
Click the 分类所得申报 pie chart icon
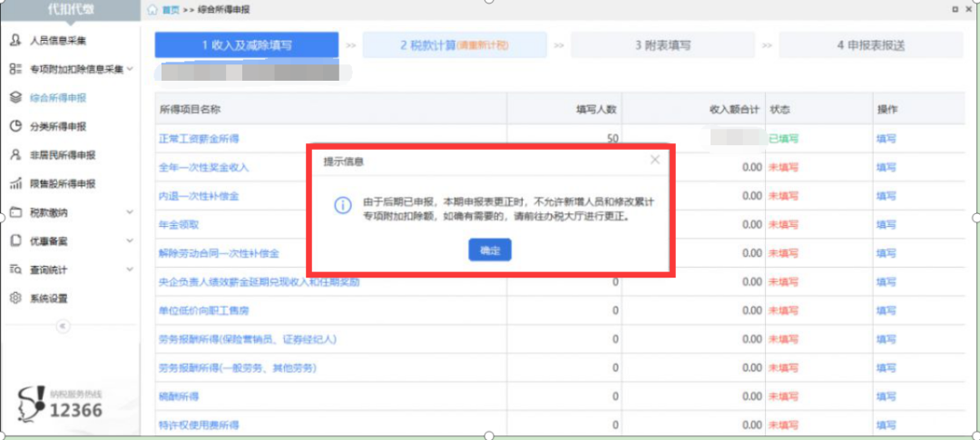tap(15, 126)
